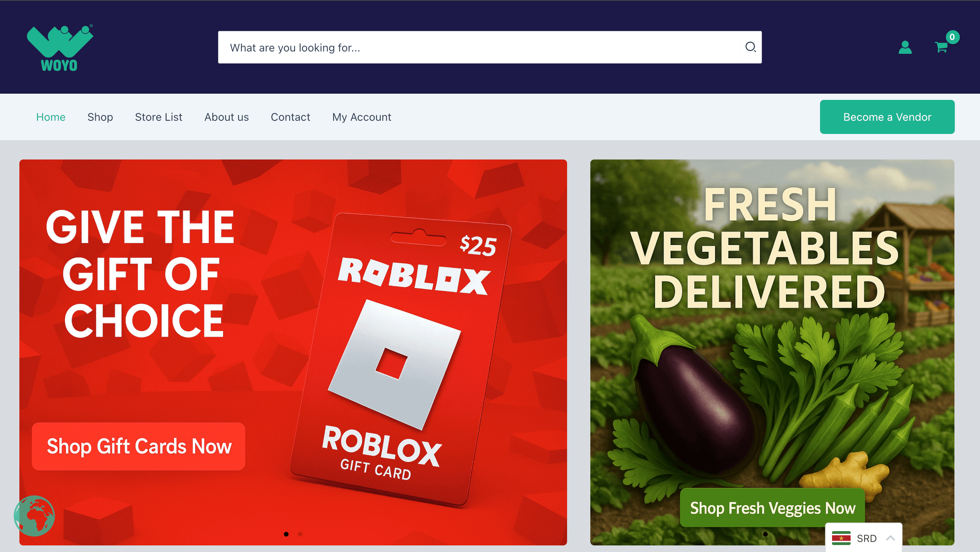Expand the SRD currency chevron

click(x=890, y=538)
